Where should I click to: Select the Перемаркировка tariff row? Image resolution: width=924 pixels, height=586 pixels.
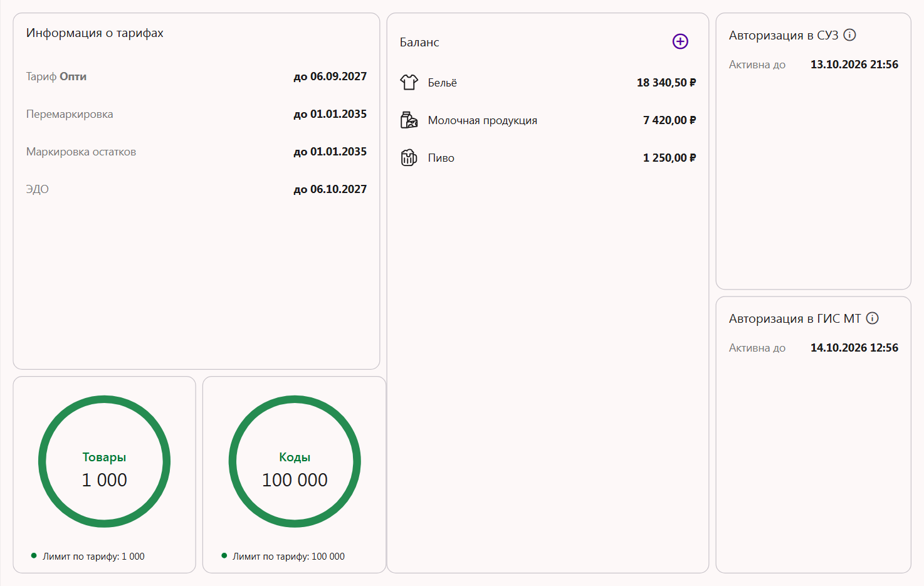(x=196, y=114)
